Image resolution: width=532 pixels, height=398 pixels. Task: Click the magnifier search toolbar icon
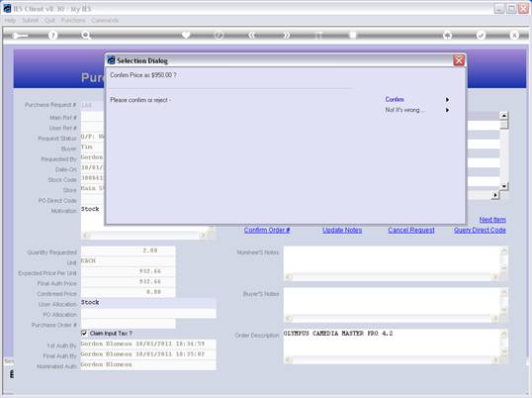pyautogui.click(x=86, y=35)
